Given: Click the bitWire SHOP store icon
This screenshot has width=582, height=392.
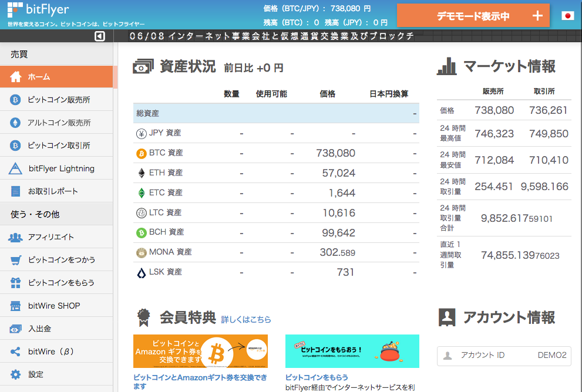Looking at the screenshot, I should pos(16,306).
